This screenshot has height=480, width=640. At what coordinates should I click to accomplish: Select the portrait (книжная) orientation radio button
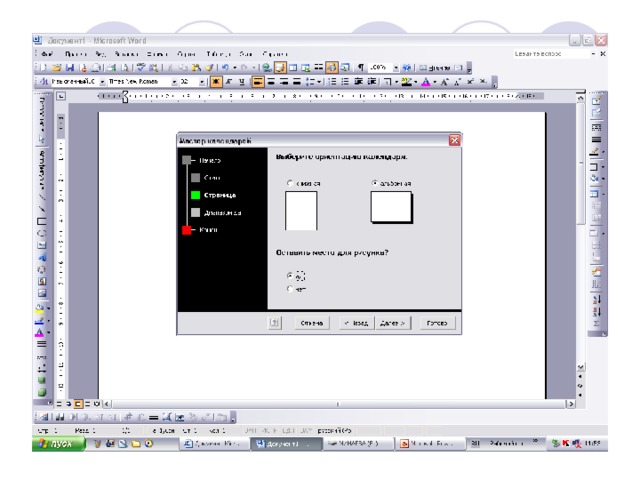291,183
